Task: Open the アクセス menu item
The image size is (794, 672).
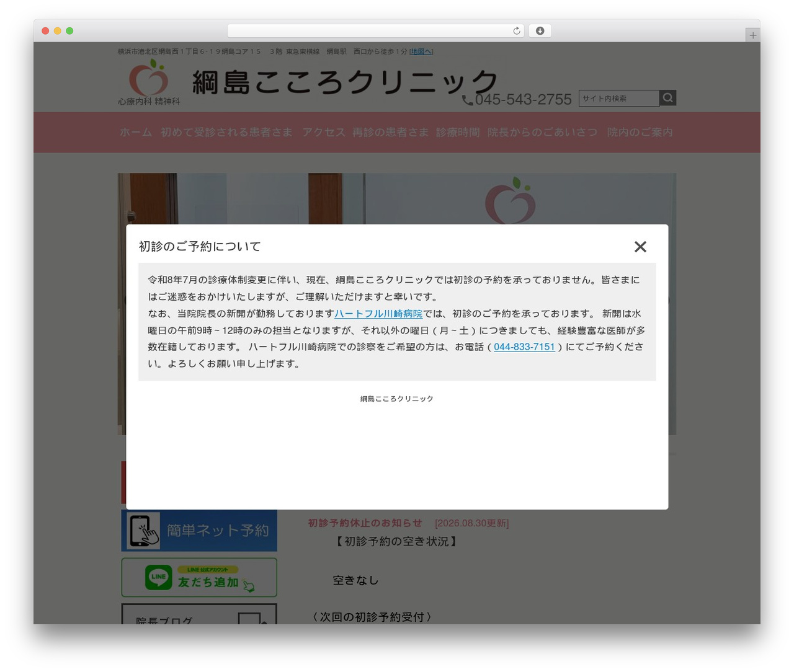Action: tap(323, 132)
